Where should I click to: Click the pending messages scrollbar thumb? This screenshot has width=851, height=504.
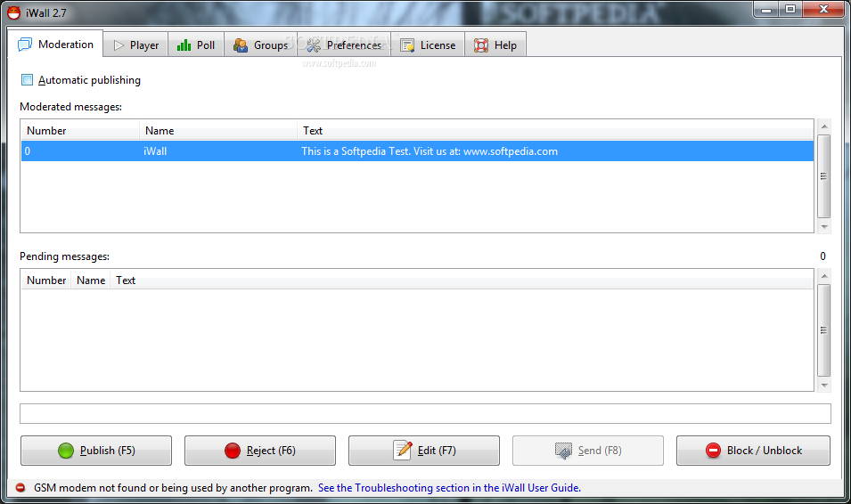click(x=824, y=330)
